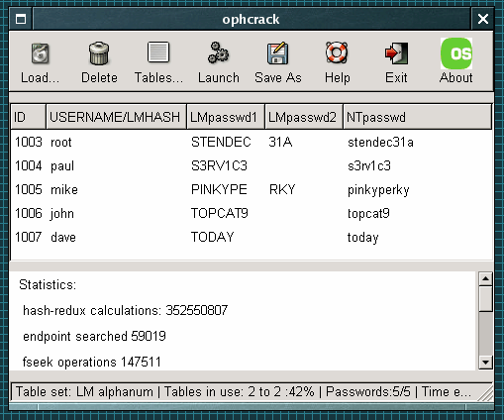This screenshot has width=504, height=420.
Task: Click the Load hard disk icon
Action: point(41,53)
